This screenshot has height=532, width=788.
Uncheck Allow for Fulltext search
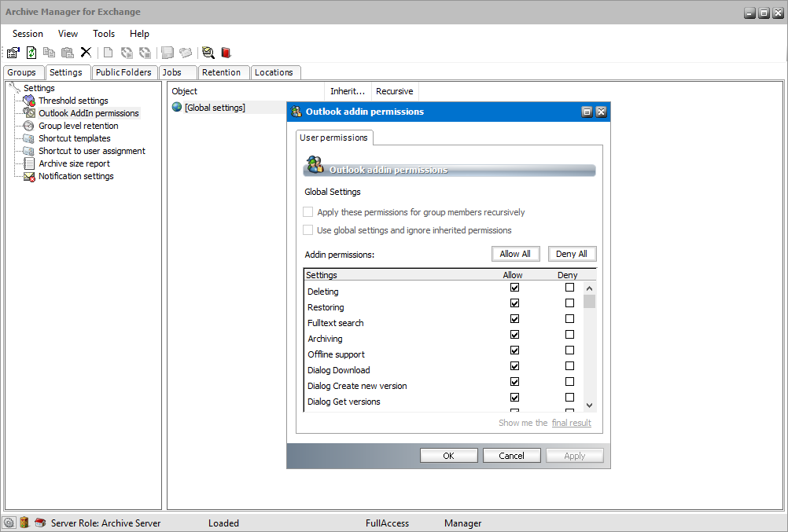tap(514, 318)
